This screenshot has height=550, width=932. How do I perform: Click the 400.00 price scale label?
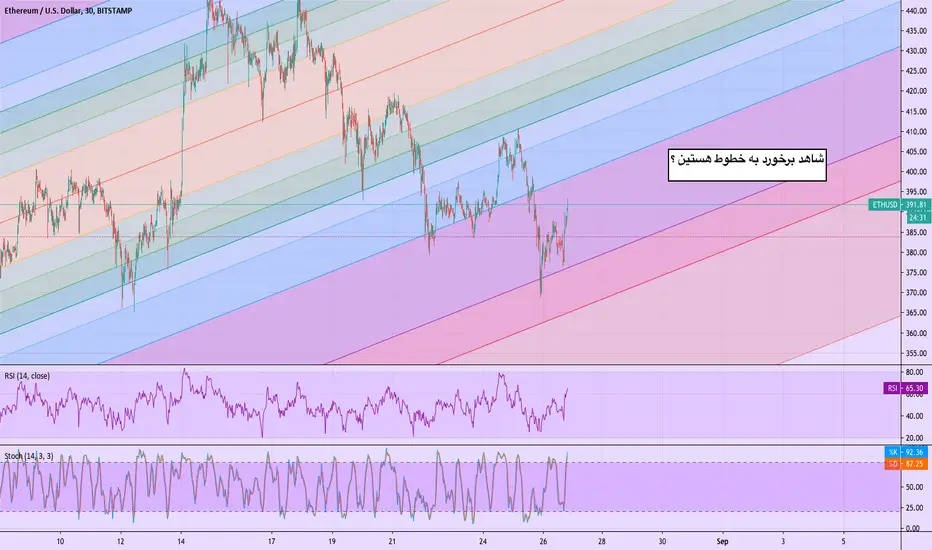tap(916, 172)
